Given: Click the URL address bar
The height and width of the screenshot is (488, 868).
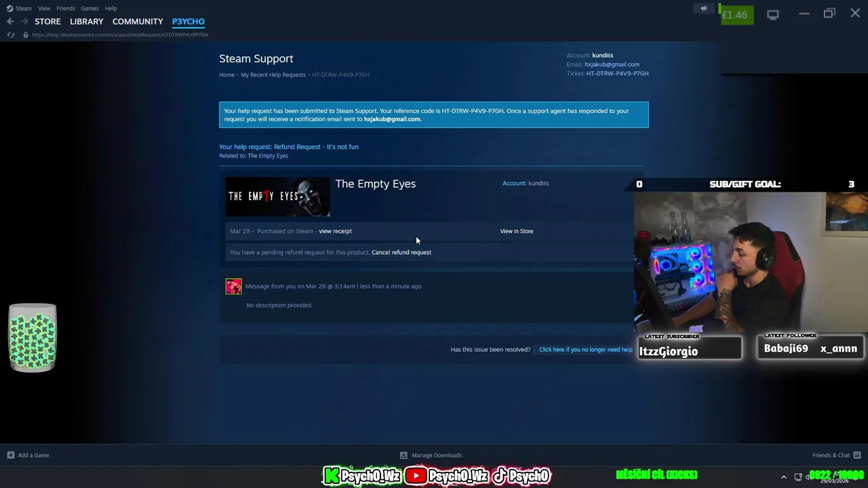Looking at the screenshot, I should tap(120, 35).
